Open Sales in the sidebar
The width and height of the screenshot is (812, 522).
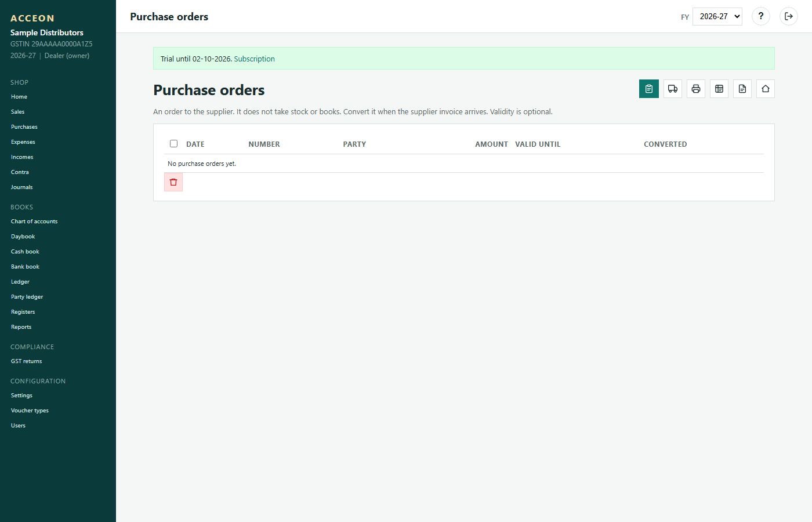pyautogui.click(x=18, y=112)
